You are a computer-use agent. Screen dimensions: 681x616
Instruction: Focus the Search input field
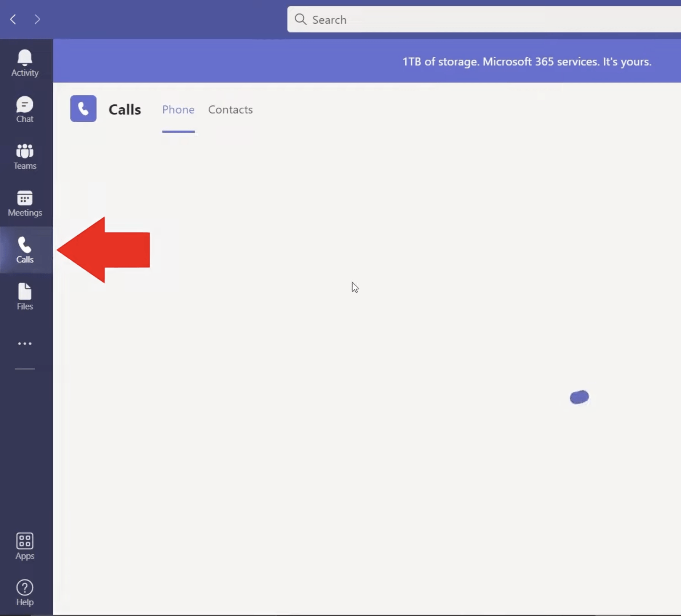click(484, 19)
